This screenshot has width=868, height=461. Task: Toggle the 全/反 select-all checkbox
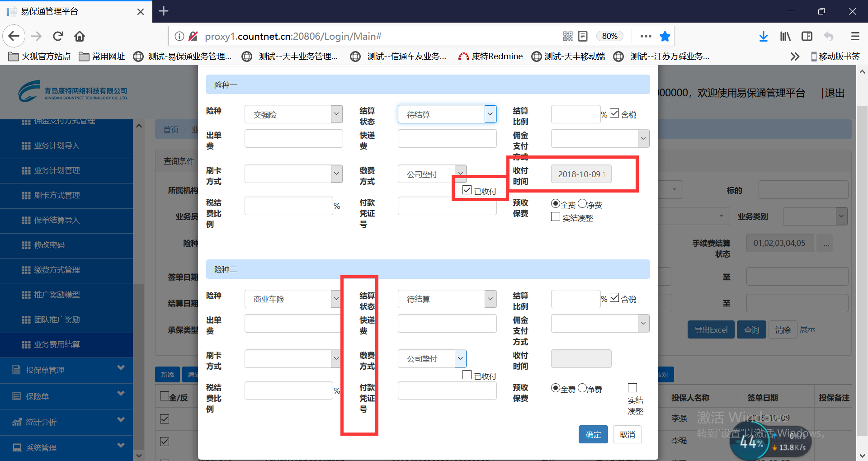[x=165, y=396]
